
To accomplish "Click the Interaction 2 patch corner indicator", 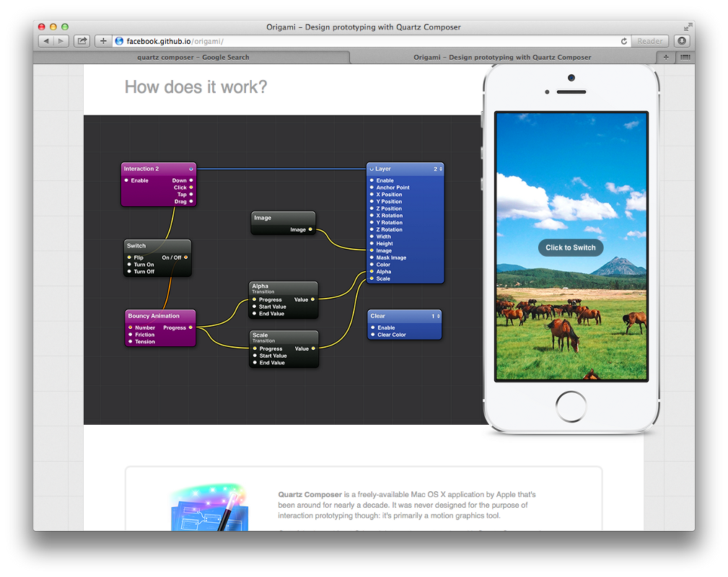I will click(190, 169).
